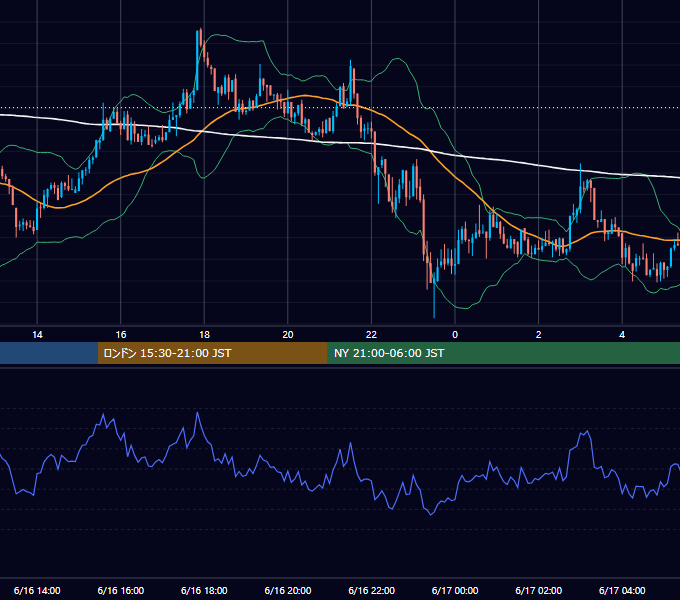Click the 6/16 14:00 indicator axis label
Image resolution: width=680 pixels, height=600 pixels.
(37, 590)
